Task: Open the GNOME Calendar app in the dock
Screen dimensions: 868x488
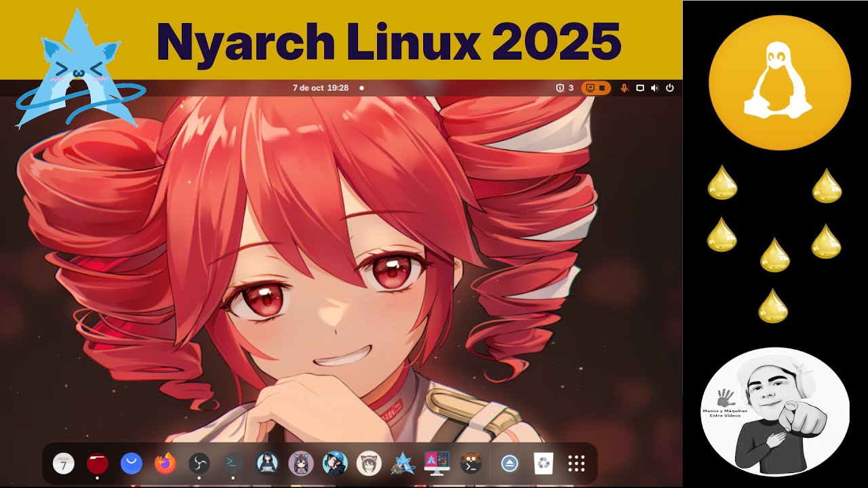Action: pyautogui.click(x=63, y=464)
